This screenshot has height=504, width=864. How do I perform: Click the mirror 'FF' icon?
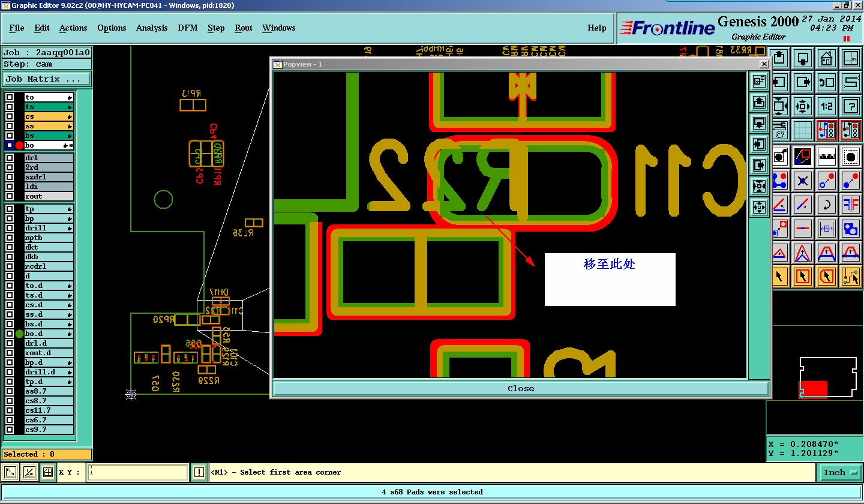click(x=850, y=205)
